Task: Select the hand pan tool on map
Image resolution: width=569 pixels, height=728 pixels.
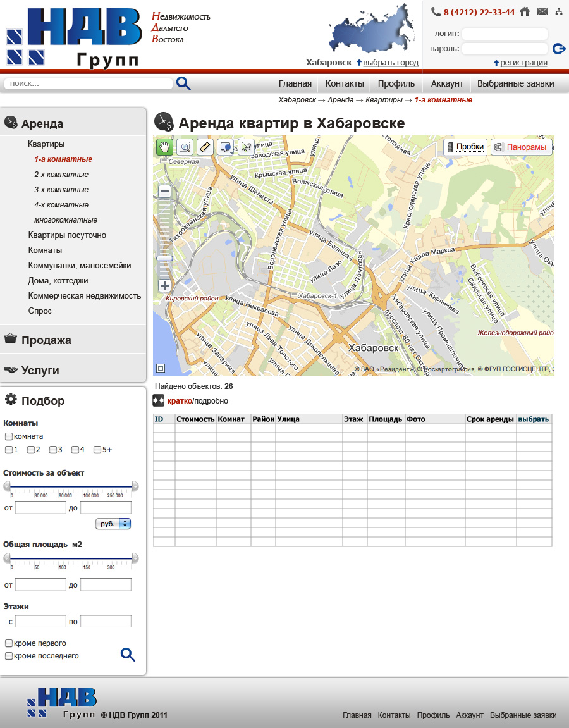Action: click(164, 147)
